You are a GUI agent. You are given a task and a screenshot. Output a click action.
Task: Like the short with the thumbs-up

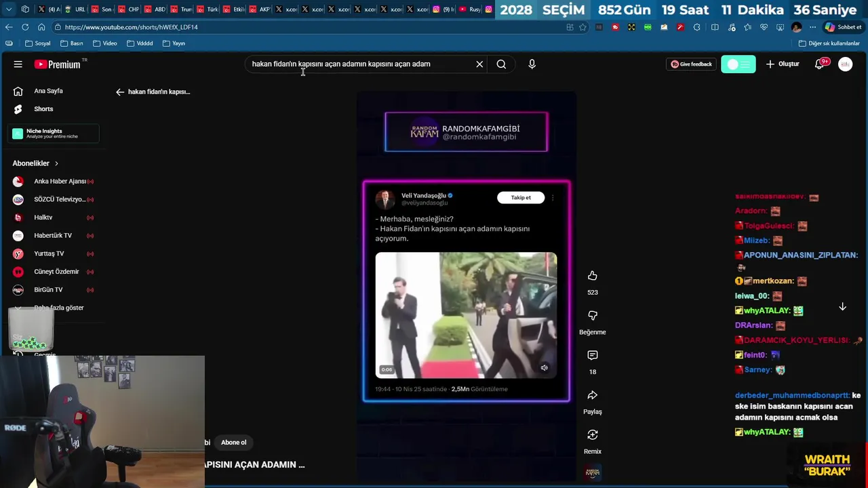[x=593, y=276]
